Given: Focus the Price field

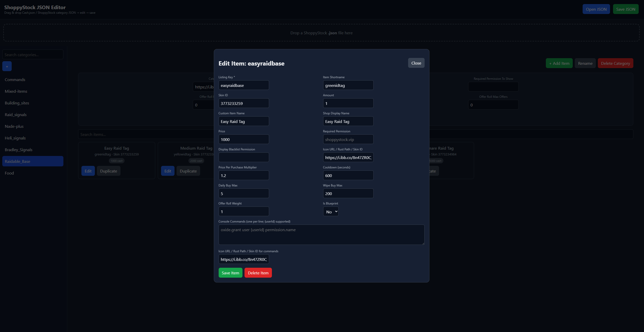Looking at the screenshot, I should point(243,139).
